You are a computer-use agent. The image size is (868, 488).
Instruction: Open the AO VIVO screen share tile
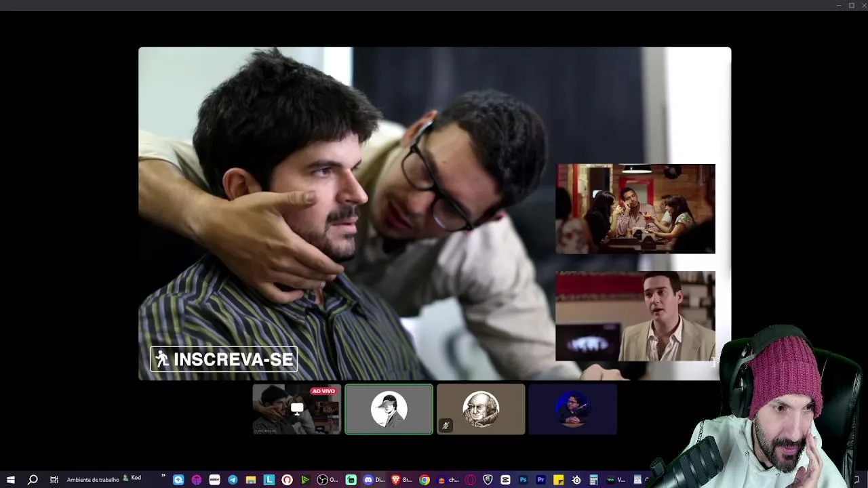tap(297, 409)
